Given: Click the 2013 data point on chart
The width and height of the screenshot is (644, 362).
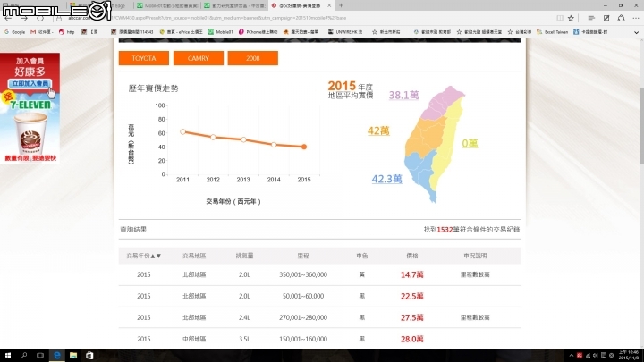Looking at the screenshot, I should (x=243, y=140).
